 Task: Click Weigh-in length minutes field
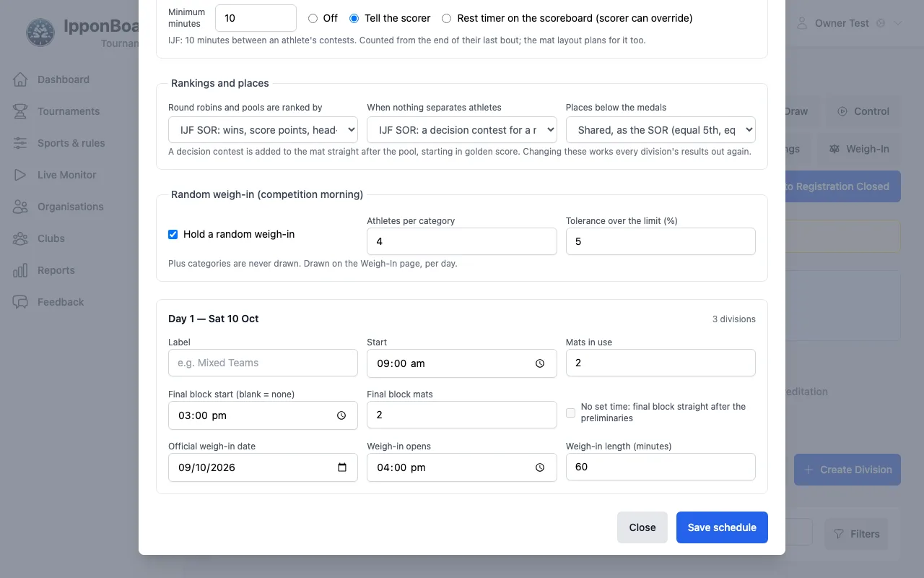[661, 467]
